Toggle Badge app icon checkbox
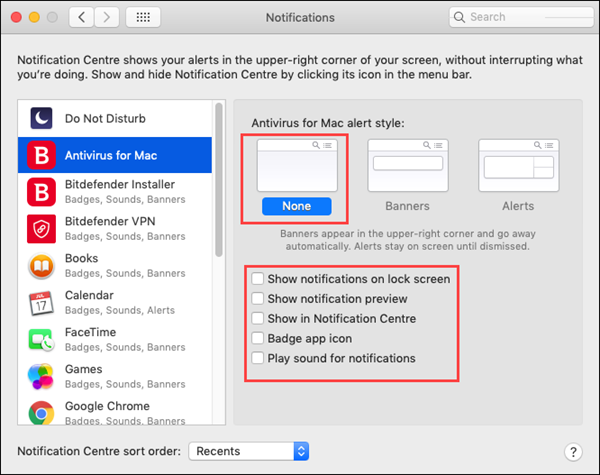 click(x=258, y=338)
